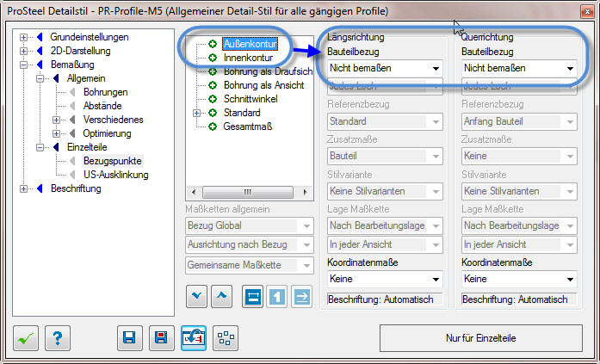600x364 pixels.
Task: Click the load template icon with arrow
Action: click(194, 338)
